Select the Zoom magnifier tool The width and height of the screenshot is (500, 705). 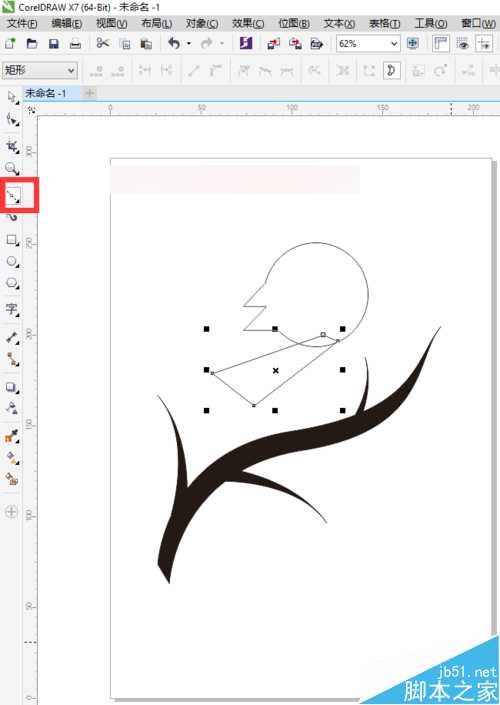tap(12, 169)
